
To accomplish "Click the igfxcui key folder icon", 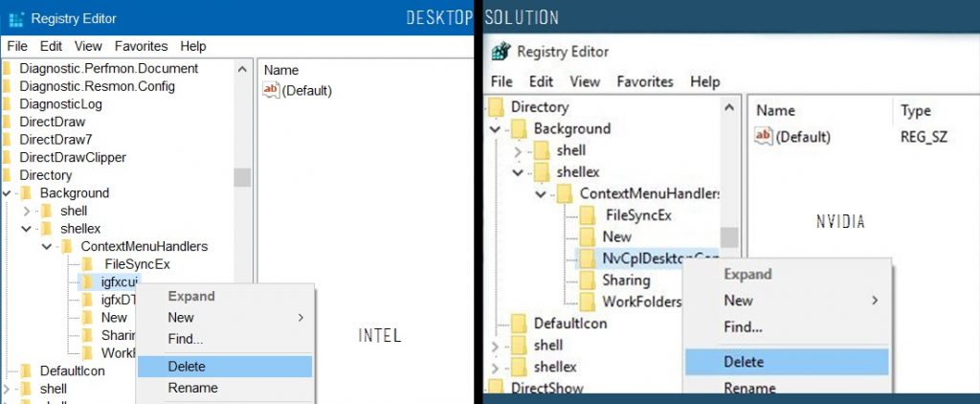I will [x=88, y=281].
